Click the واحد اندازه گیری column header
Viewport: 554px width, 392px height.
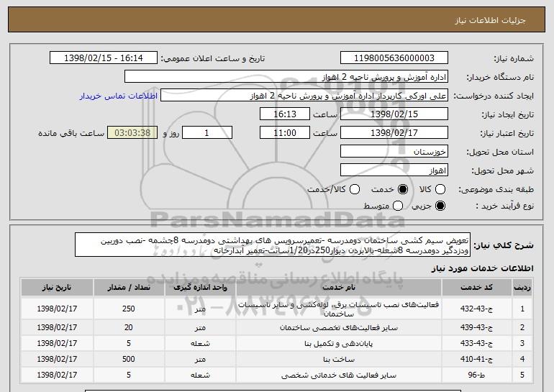tap(200, 288)
